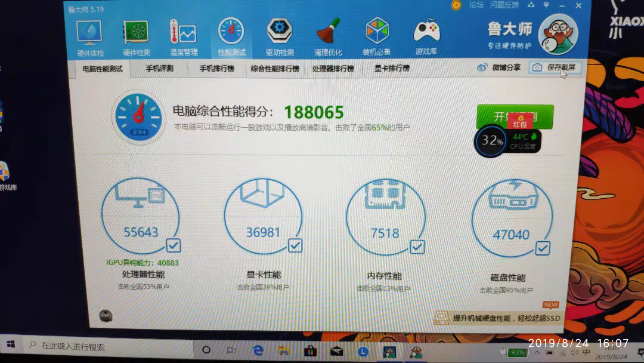The width and height of the screenshot is (644, 363).
Task: Click the 提升机械硬盘性能 SSD banner link
Action: (x=506, y=318)
